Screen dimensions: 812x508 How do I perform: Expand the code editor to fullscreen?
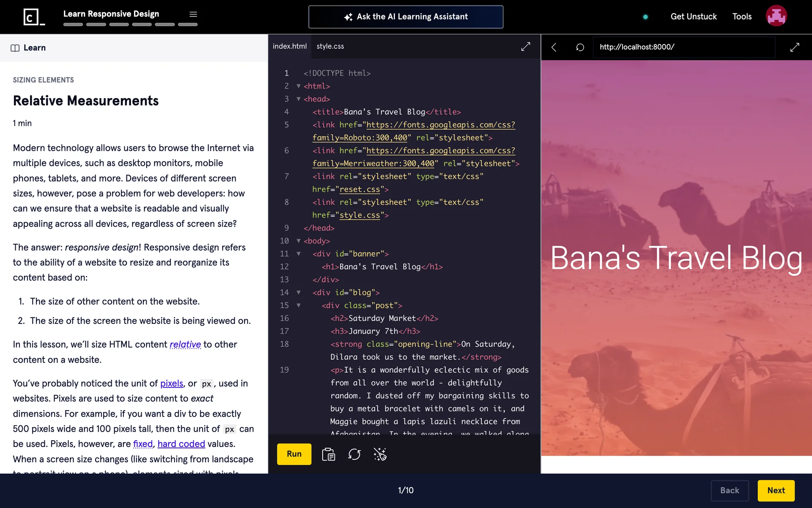pyautogui.click(x=525, y=47)
